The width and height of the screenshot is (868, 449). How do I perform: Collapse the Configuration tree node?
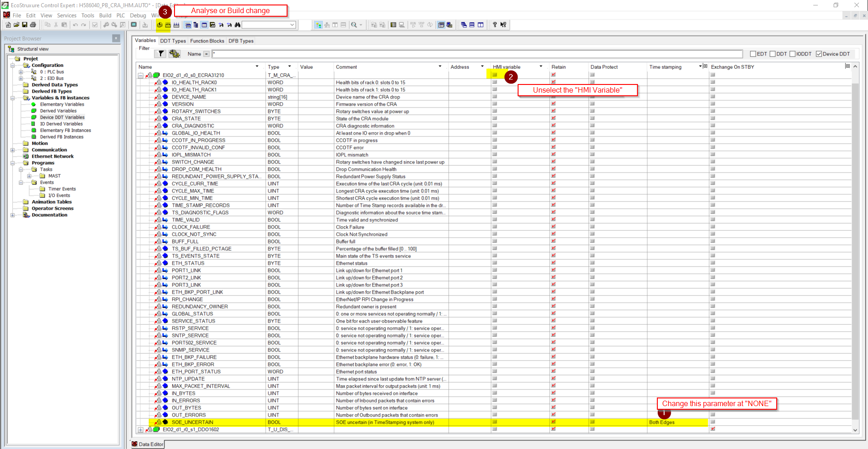pyautogui.click(x=13, y=65)
